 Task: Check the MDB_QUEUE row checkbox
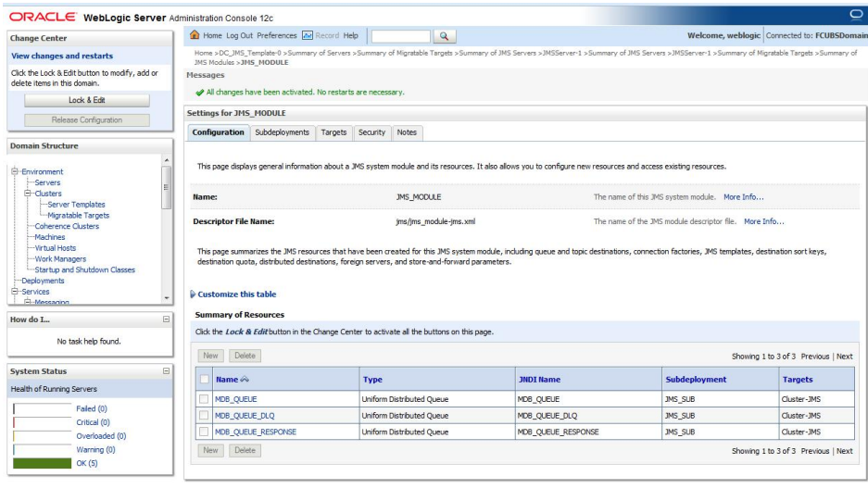tap(205, 398)
